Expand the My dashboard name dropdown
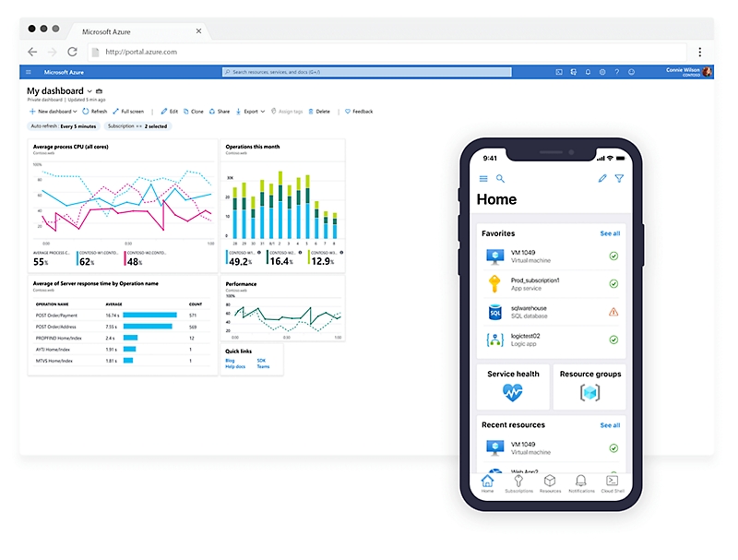This screenshot has height=560, width=738. click(88, 91)
